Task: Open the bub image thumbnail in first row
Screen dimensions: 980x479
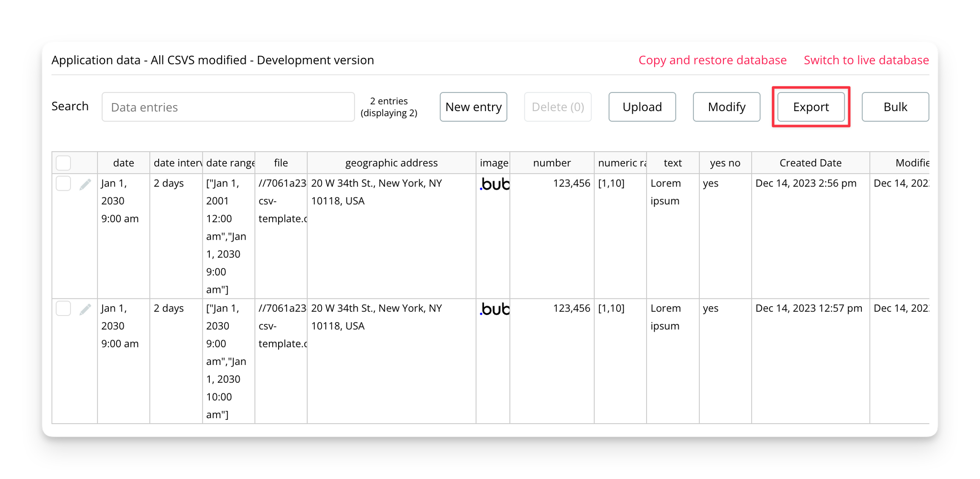Action: pos(494,185)
